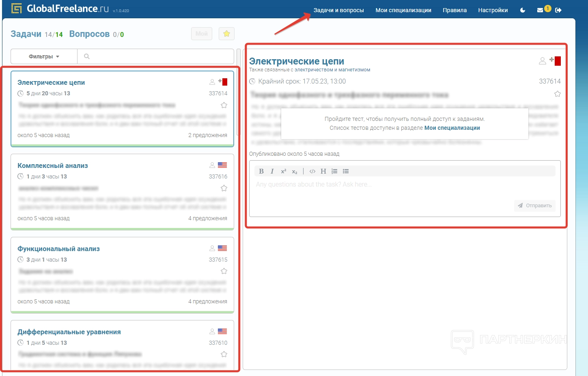Apply italic formatting in the question editor
Image resolution: width=588 pixels, height=376 pixels.
tap(272, 171)
